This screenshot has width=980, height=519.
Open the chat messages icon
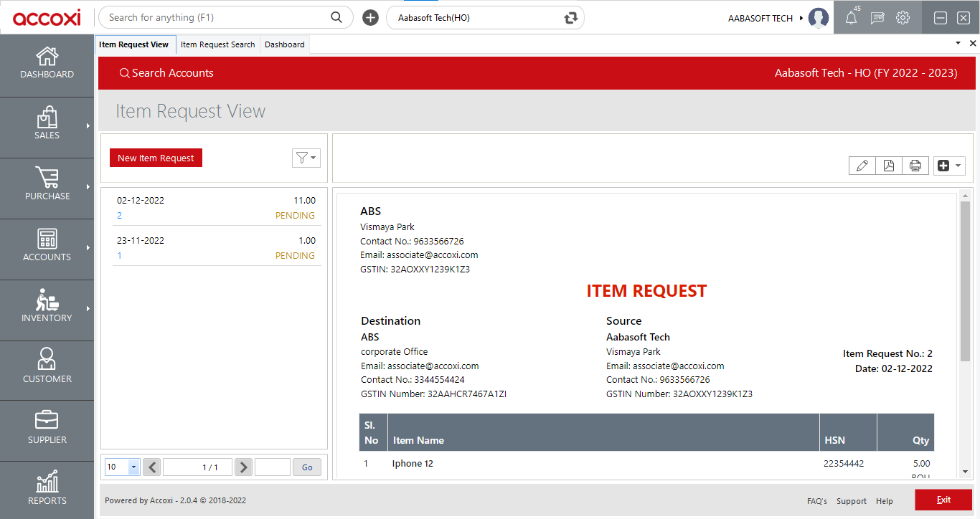click(x=877, y=19)
